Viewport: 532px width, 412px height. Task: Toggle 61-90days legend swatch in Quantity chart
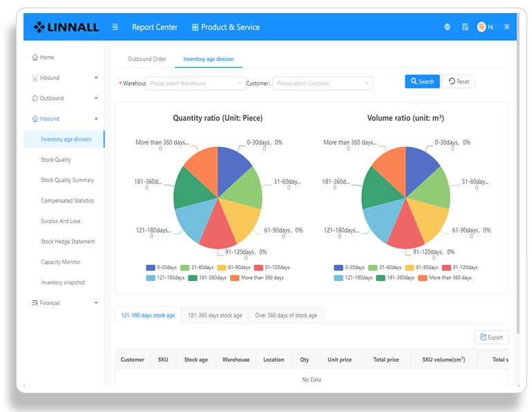pos(222,268)
